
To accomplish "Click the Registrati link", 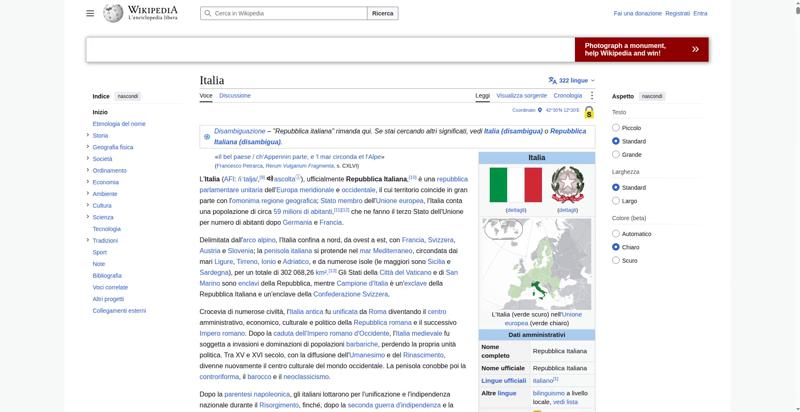I will (x=678, y=13).
